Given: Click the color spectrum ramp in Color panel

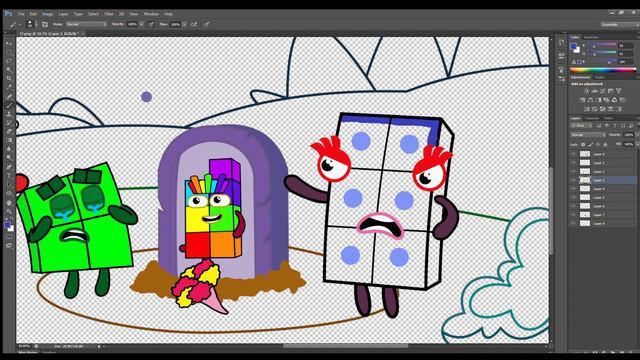Looking at the screenshot, I should coord(603,70).
